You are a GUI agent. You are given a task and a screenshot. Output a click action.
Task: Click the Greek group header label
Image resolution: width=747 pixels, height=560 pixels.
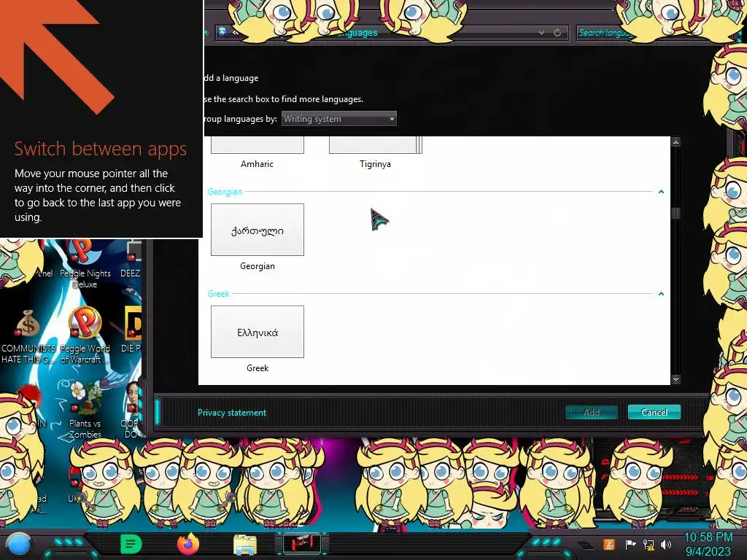[219, 293]
